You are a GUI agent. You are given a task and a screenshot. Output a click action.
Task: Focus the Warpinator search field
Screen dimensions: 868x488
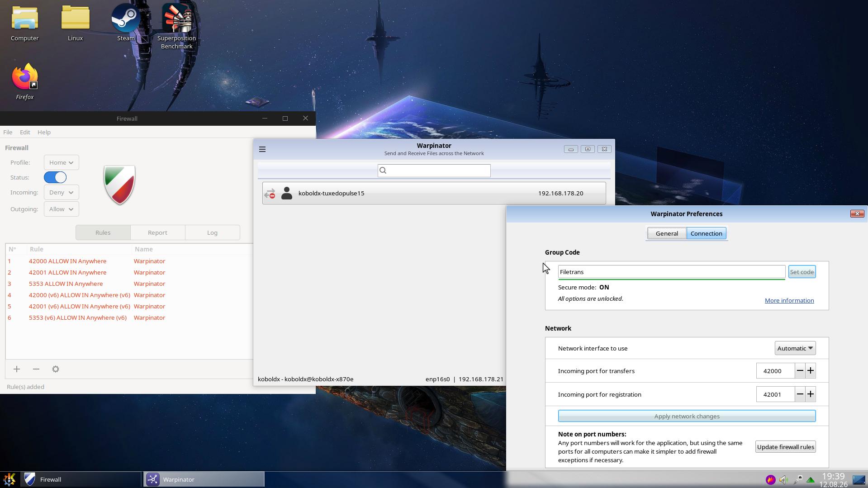point(434,171)
